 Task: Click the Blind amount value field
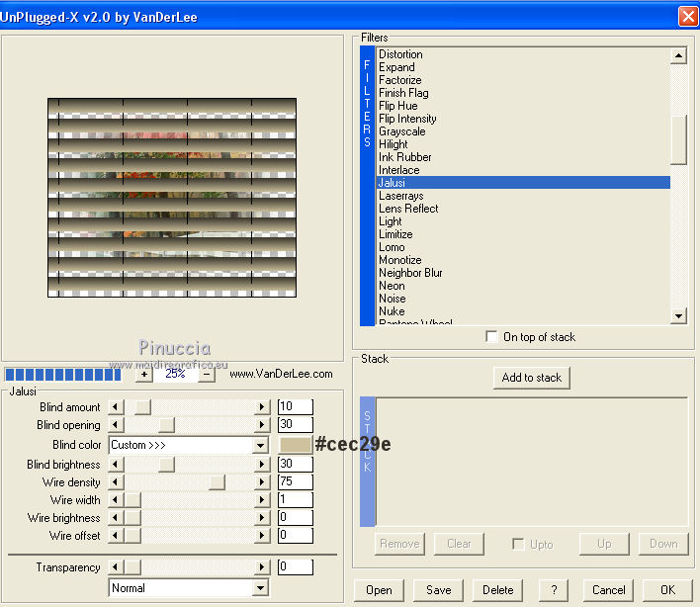click(x=295, y=407)
